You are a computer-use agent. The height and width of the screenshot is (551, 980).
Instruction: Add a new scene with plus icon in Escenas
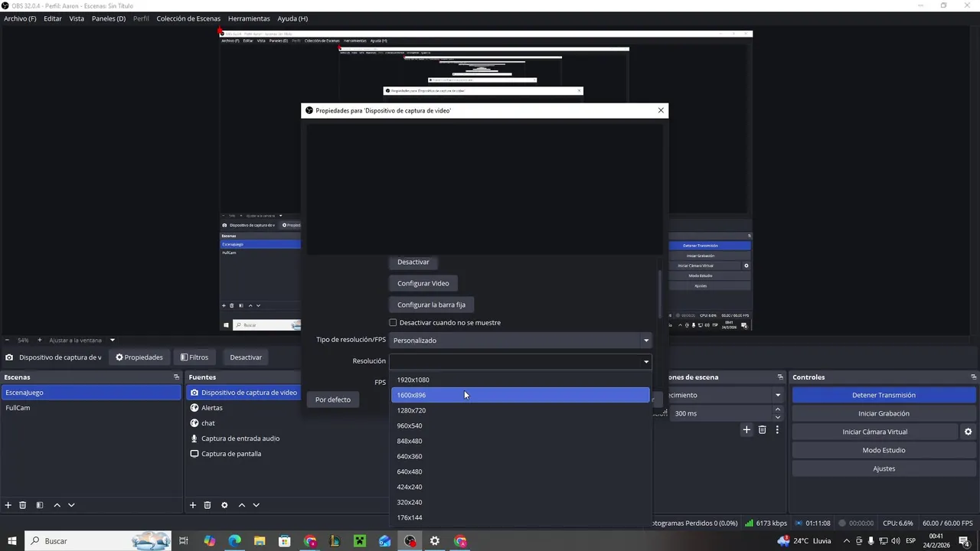click(8, 505)
